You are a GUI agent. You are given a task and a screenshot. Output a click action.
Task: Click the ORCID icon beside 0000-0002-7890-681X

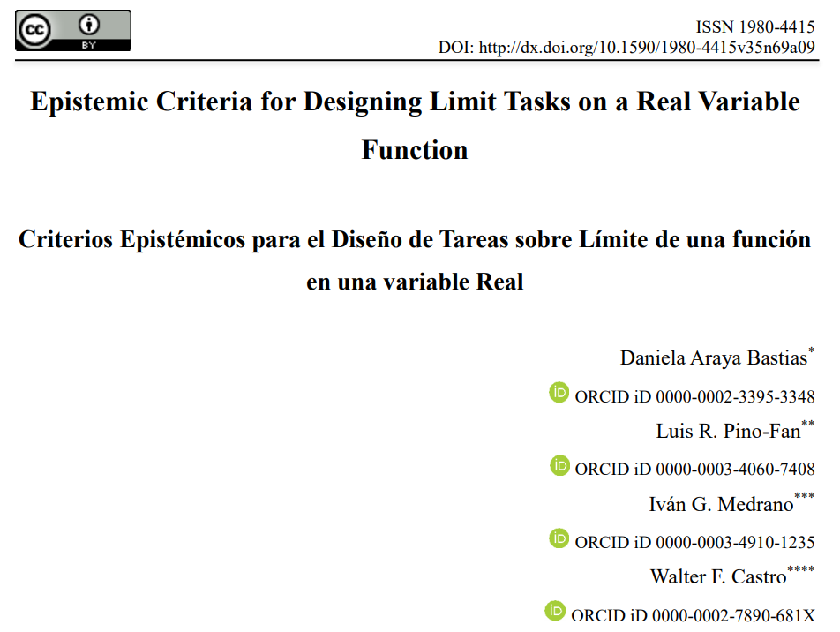pos(555,611)
